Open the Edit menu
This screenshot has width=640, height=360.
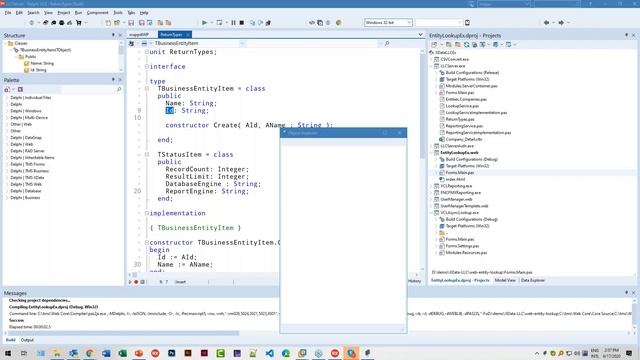[19, 13]
